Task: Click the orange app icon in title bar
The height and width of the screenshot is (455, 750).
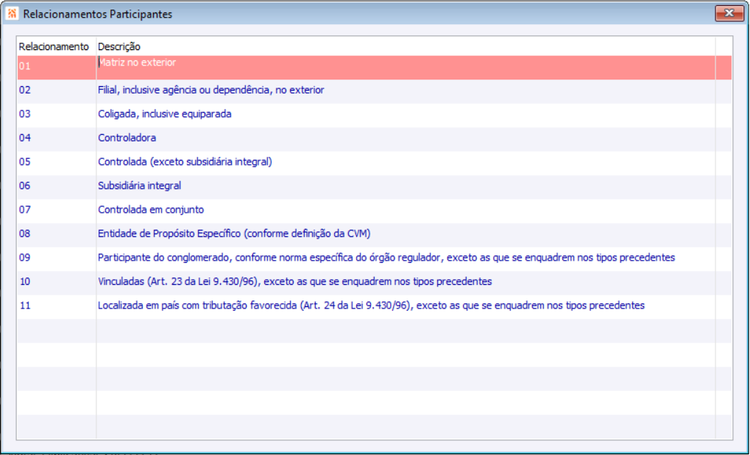Action: click(12, 13)
